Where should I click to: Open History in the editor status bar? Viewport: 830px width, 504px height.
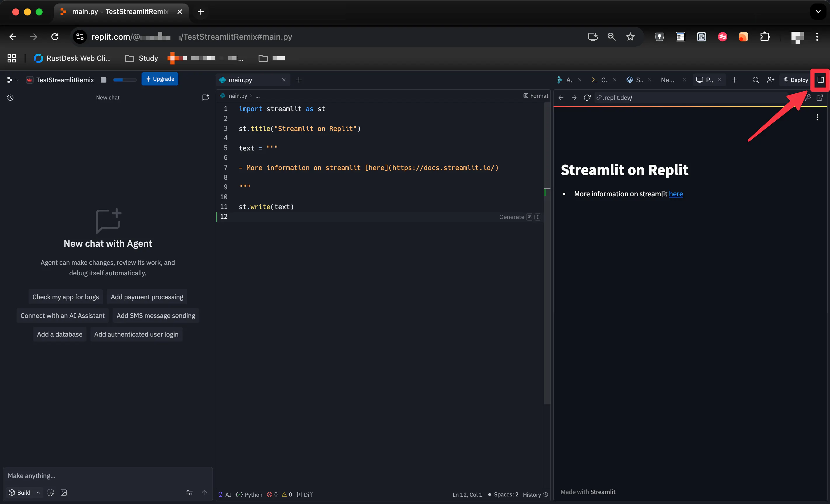(x=536, y=495)
